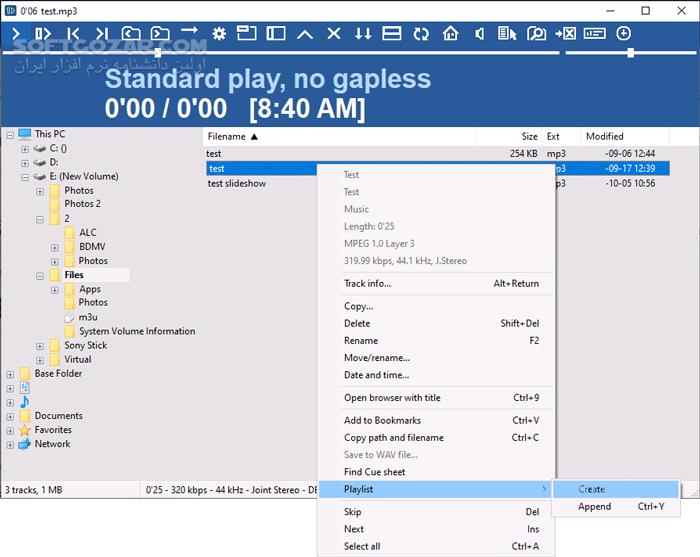This screenshot has height=557, width=700.
Task: Click the refresh arrows toolbar icon
Action: coord(421,34)
